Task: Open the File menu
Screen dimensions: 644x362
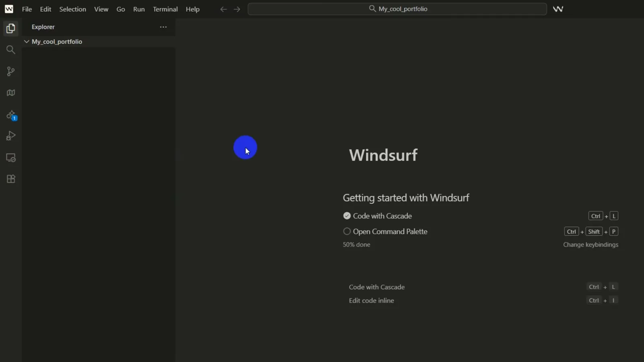Action: click(x=27, y=9)
